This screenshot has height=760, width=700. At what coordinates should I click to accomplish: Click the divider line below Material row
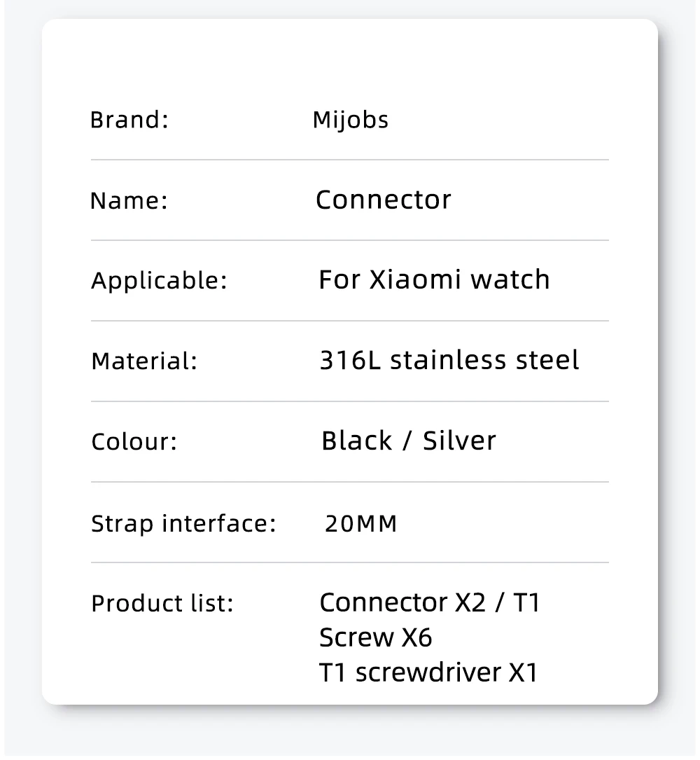(349, 401)
